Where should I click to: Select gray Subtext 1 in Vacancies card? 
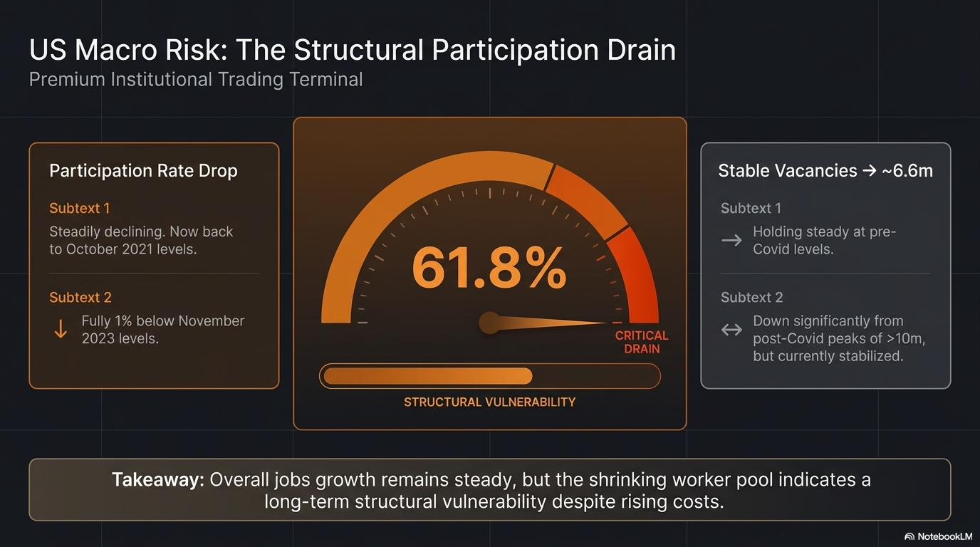[x=751, y=209]
